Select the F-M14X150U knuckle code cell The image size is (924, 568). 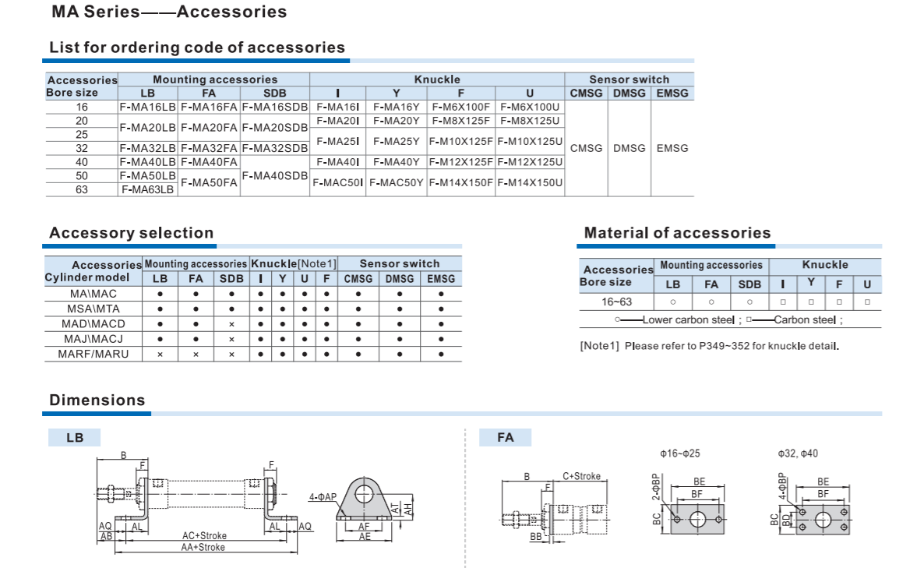click(530, 183)
